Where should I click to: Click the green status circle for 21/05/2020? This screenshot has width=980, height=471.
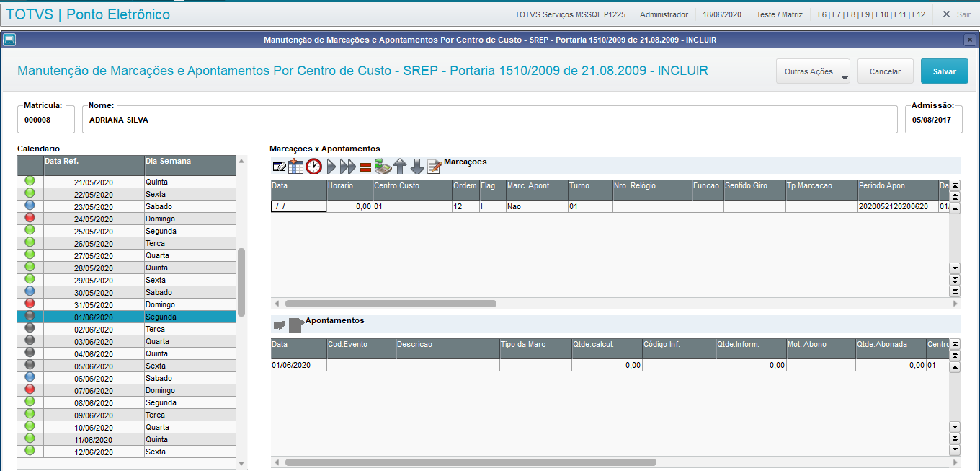tap(30, 181)
